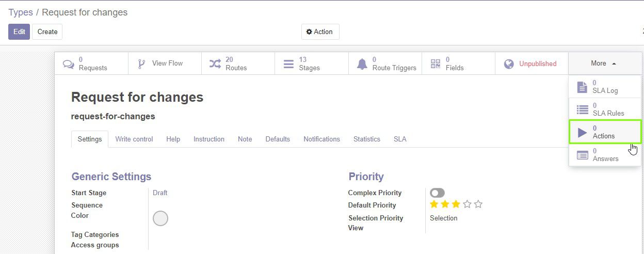Click the 'Request for changes' title heading
This screenshot has width=644, height=254.
[137, 97]
